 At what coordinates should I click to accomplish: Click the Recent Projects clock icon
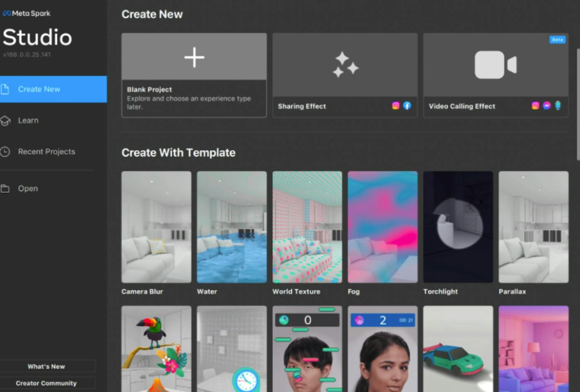[5, 152]
